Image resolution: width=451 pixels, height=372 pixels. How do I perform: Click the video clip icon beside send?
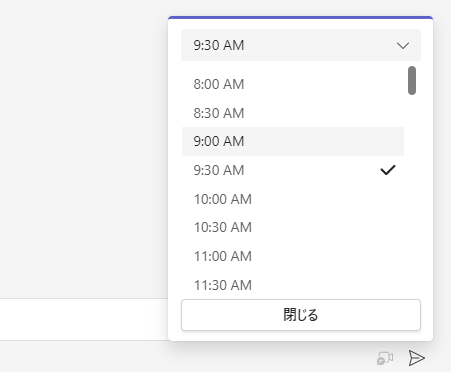pyautogui.click(x=385, y=358)
